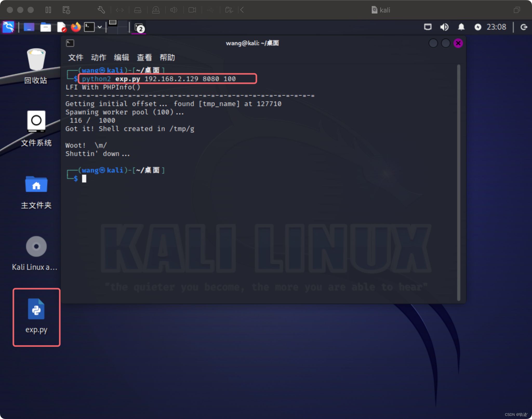Click the 23:08 clock
This screenshot has width=532, height=419.
tap(496, 27)
